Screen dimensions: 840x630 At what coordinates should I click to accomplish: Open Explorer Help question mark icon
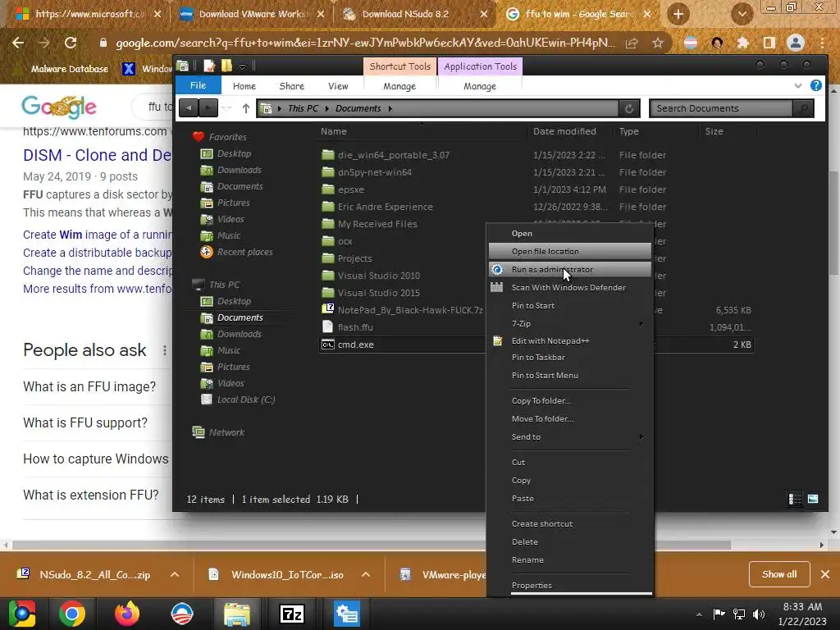816,85
